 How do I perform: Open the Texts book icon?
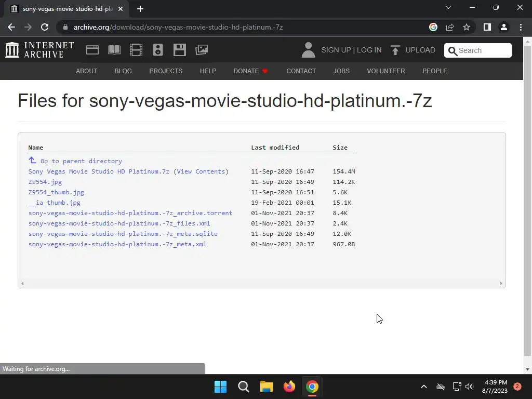pos(114,50)
